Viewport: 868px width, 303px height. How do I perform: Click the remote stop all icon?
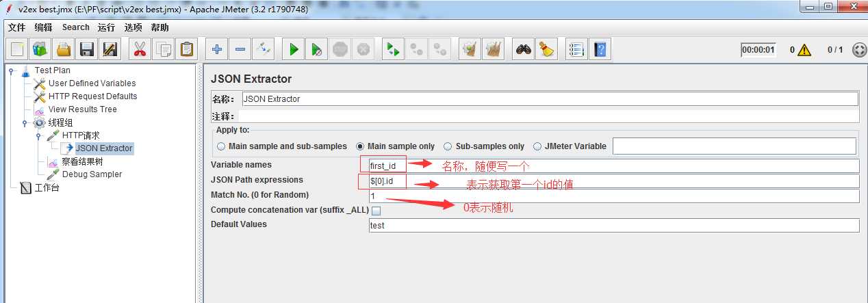(x=417, y=49)
